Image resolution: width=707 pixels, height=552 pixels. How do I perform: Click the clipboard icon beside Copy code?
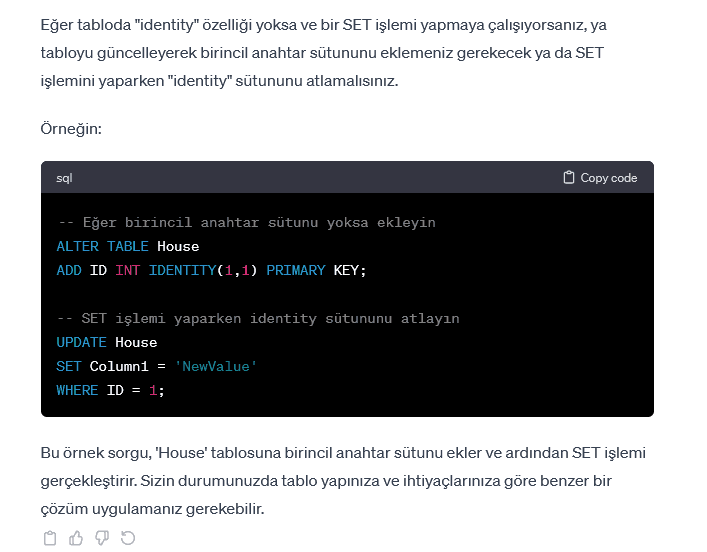pyautogui.click(x=569, y=178)
